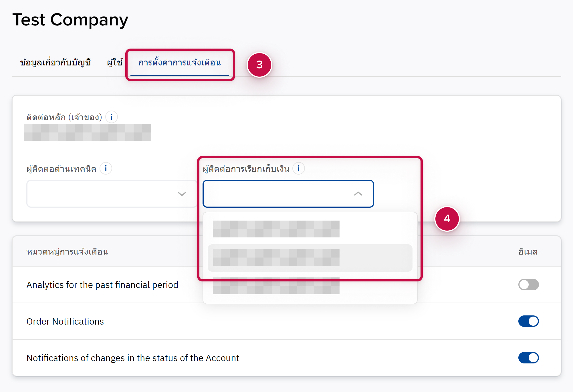Screen dimensions: 573x392
Task: Click the chevron-down arrow in technical contact dropdown
Action: 182,194
